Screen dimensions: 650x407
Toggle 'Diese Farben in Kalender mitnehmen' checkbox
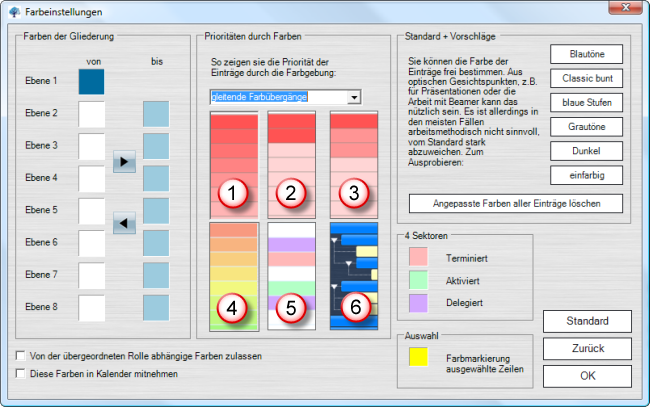[22, 374]
